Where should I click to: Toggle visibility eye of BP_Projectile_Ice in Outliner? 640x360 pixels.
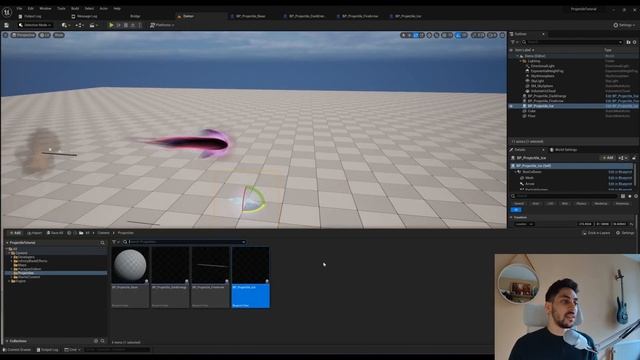pos(511,106)
